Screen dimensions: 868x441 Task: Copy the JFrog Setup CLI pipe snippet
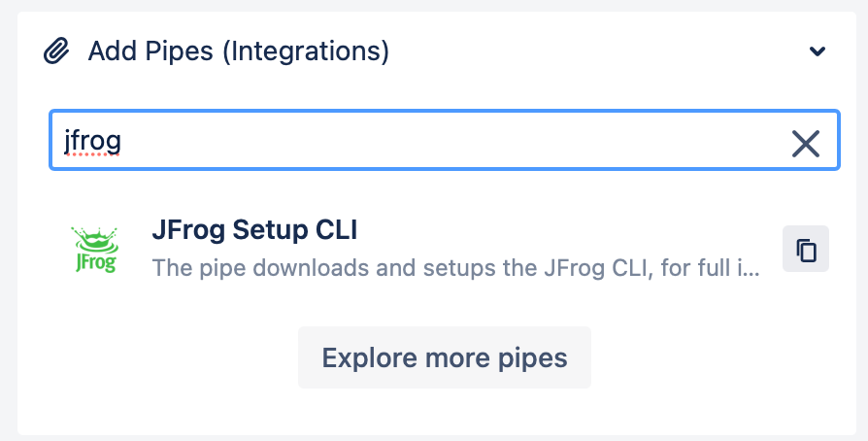[806, 249]
